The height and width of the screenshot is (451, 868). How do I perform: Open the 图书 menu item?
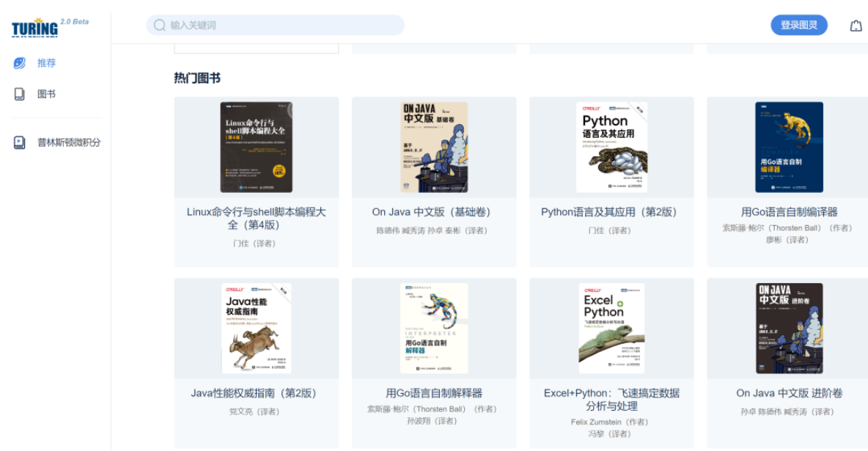tap(46, 94)
